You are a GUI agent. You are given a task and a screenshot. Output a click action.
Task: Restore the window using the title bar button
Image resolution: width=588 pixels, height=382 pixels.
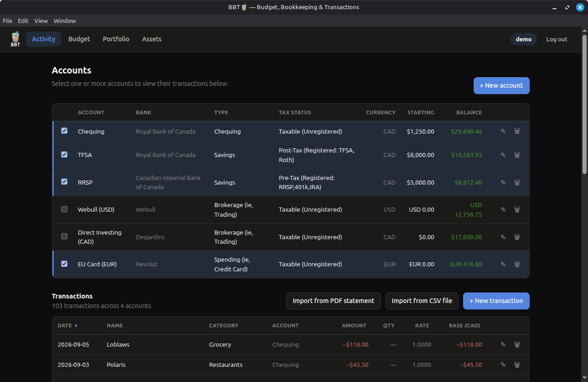pyautogui.click(x=567, y=7)
